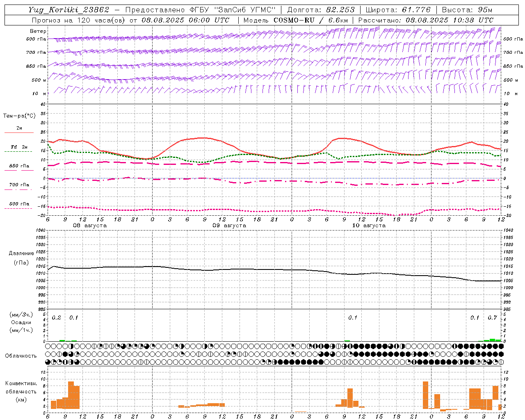Click the dashed line sample under Td 2м

[18, 151]
